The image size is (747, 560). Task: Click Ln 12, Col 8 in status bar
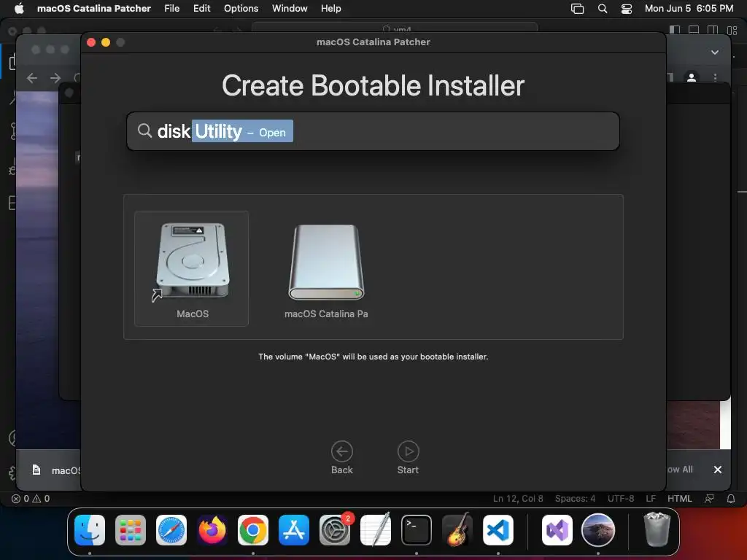point(518,499)
